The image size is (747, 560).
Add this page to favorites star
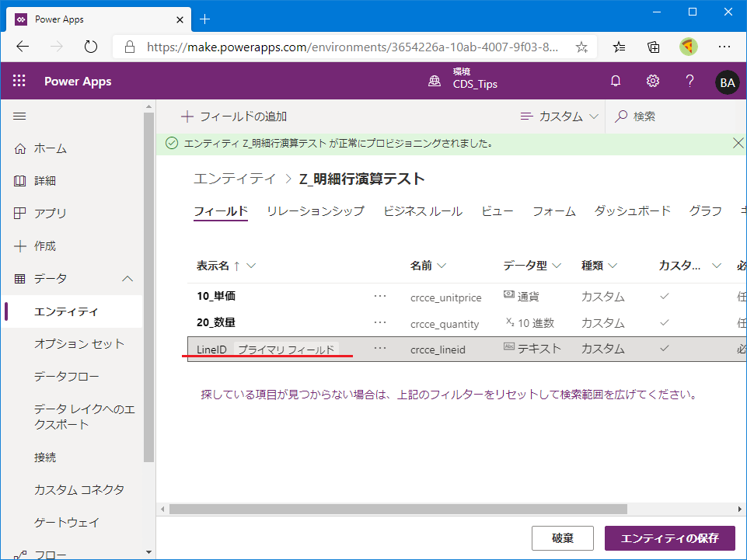click(x=581, y=47)
